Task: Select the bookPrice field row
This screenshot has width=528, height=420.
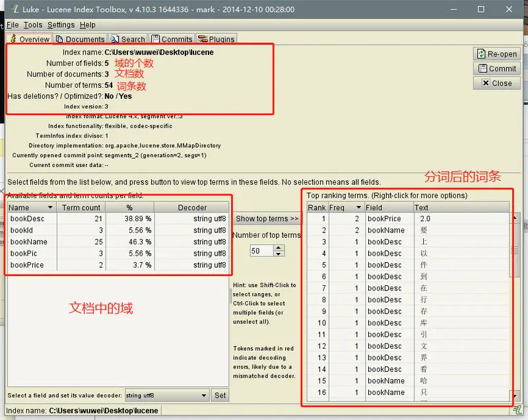Action: [x=118, y=265]
